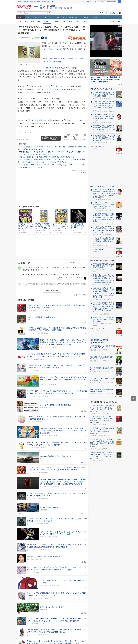The height and width of the screenshot is (644, 138).
Task: Open ガチャ スパイダーマン ミニバックパック article
Action: (x=63, y=582)
